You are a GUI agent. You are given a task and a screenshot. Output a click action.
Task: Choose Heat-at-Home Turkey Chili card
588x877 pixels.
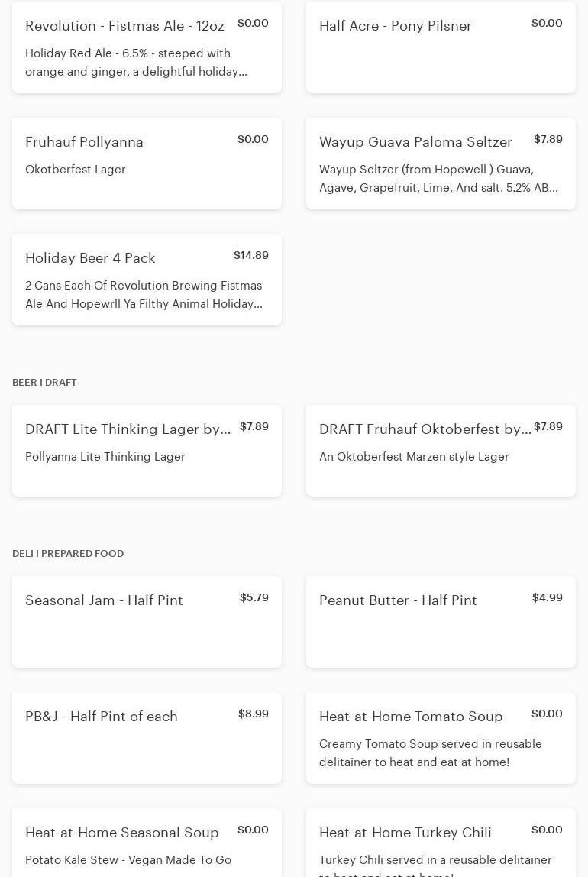[x=405, y=833]
